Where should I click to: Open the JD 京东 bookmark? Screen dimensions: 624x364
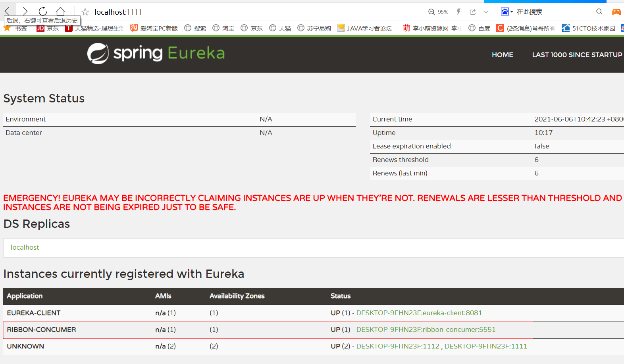47,28
